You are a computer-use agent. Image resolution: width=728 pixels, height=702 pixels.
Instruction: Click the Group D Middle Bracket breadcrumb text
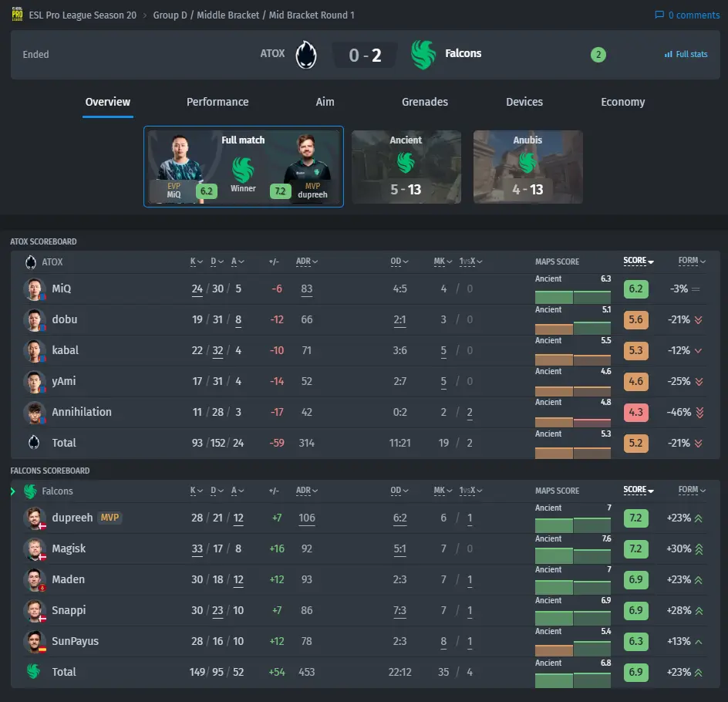click(254, 15)
